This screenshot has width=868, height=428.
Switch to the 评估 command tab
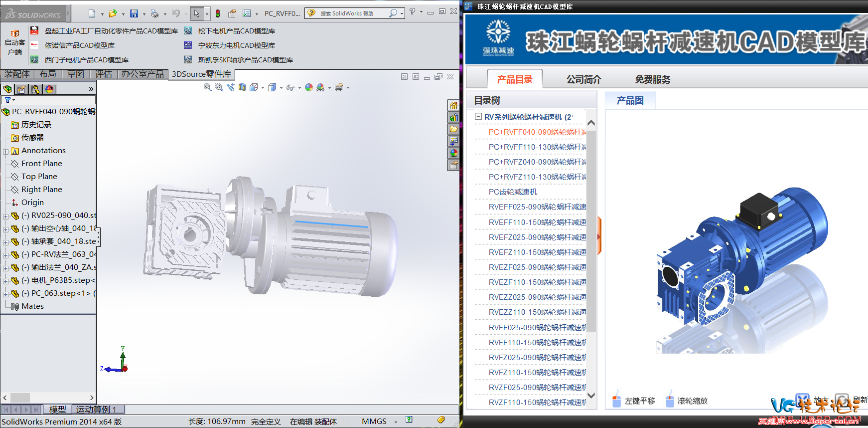pyautogui.click(x=104, y=74)
